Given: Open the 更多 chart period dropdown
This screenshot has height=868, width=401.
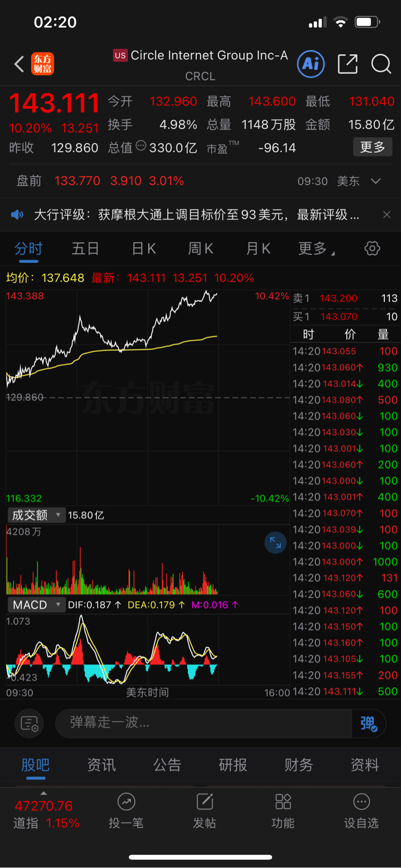Looking at the screenshot, I should (316, 249).
